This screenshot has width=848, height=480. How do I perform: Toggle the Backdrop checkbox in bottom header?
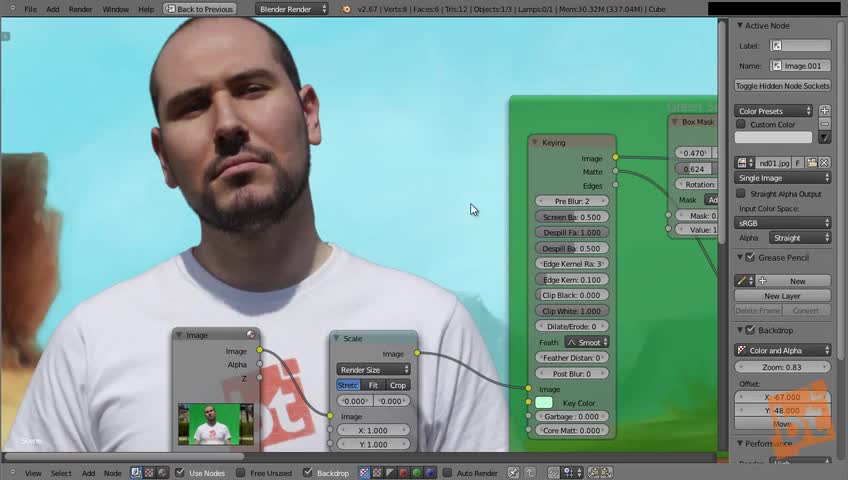[308, 472]
